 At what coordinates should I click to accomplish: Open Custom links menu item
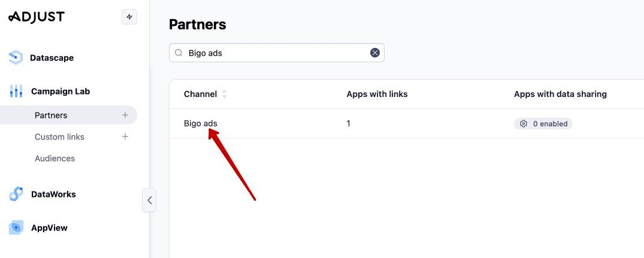(59, 137)
